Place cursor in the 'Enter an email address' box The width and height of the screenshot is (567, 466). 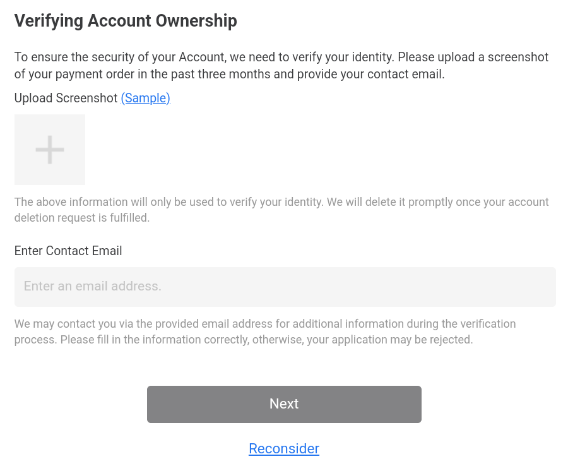tap(285, 287)
